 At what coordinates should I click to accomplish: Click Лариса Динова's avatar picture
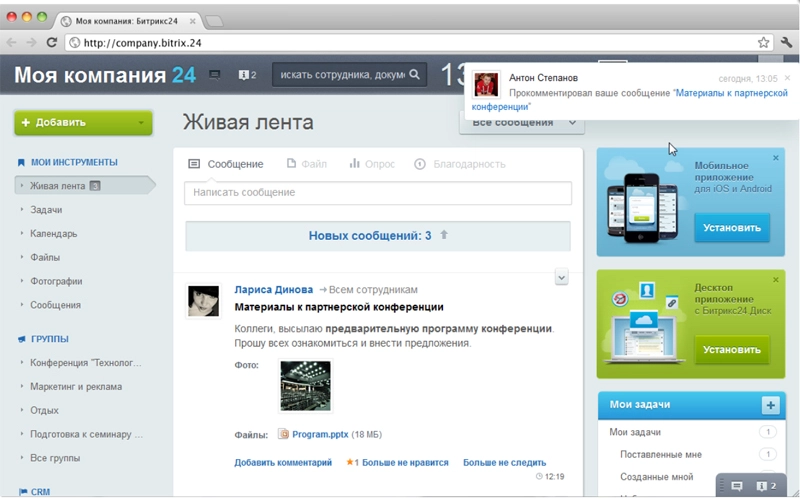(203, 301)
